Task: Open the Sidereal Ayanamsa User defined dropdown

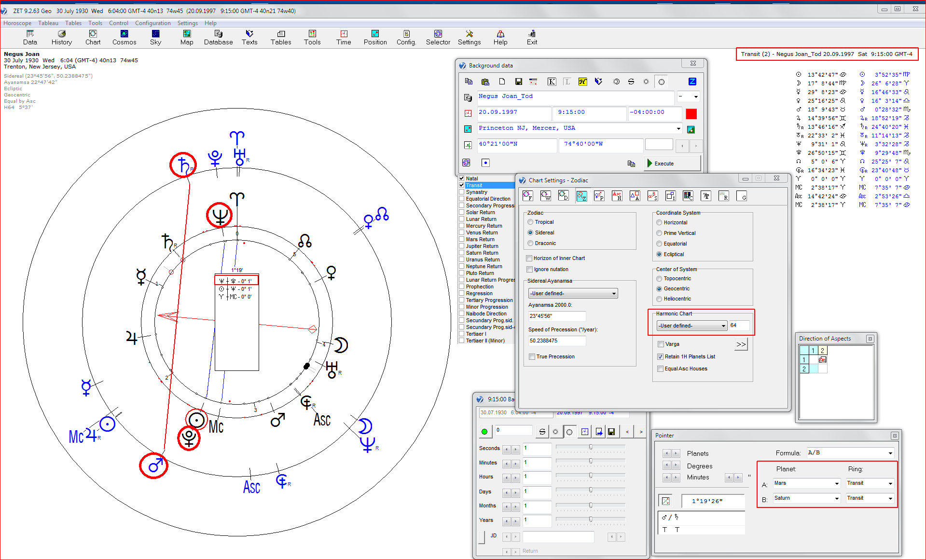Action: (573, 293)
